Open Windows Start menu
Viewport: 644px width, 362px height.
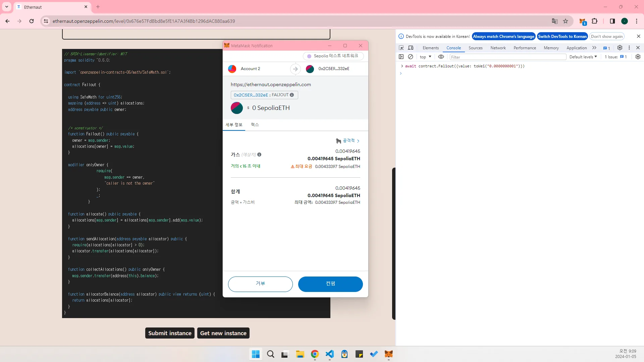[256, 354]
